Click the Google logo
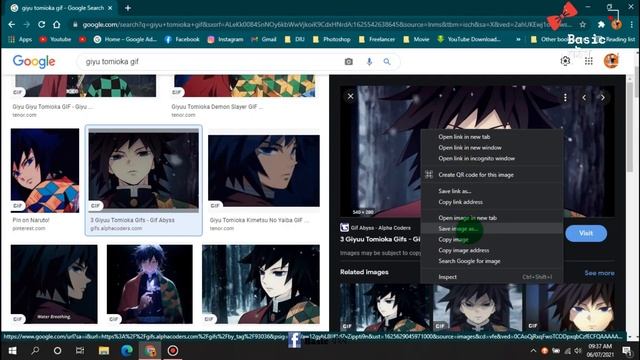The width and height of the screenshot is (640, 360). (34, 62)
